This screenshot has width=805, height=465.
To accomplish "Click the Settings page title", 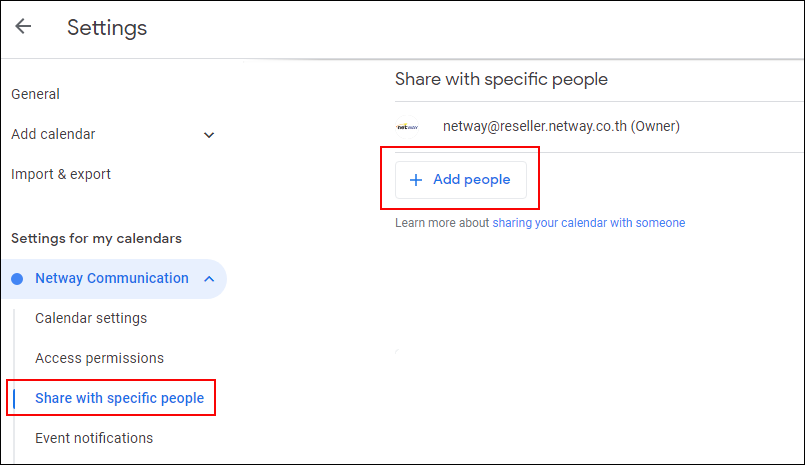I will [107, 28].
